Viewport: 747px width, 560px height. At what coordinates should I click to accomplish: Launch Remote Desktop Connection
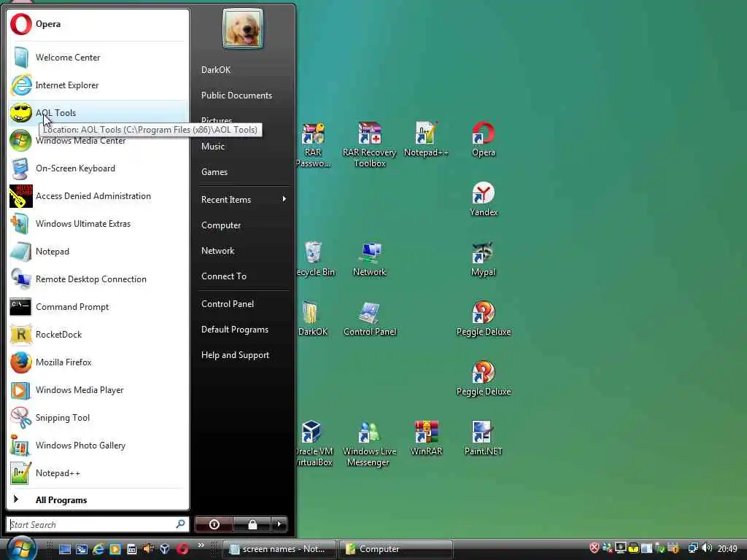98,279
